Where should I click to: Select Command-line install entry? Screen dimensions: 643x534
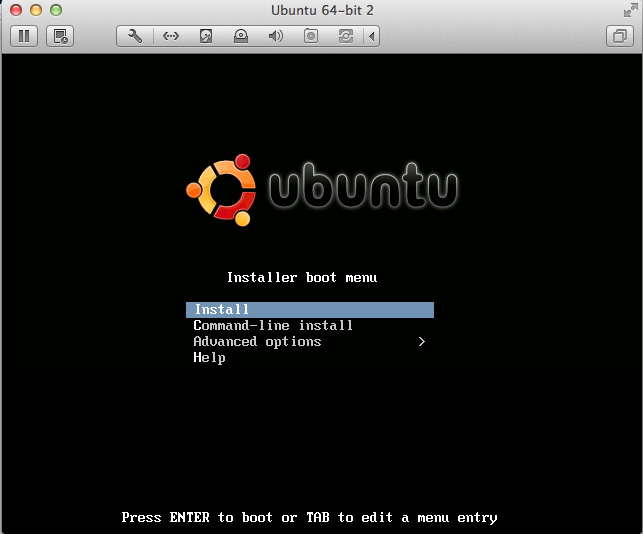click(x=310, y=326)
